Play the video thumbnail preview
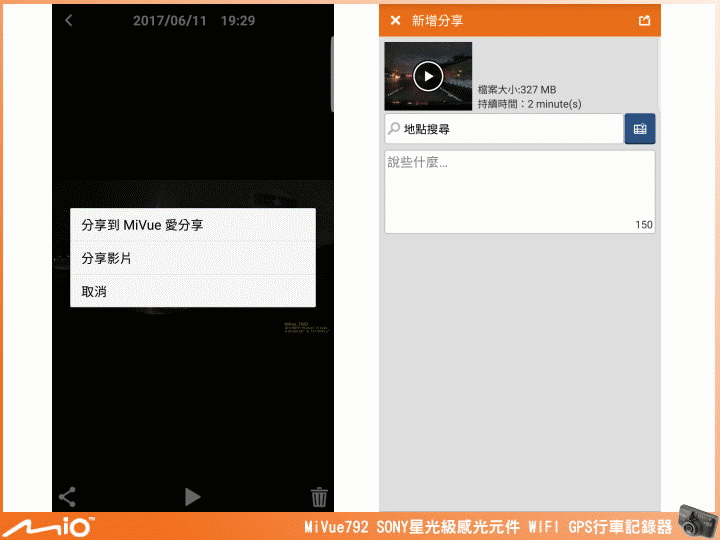This screenshot has height=540, width=720. (428, 76)
